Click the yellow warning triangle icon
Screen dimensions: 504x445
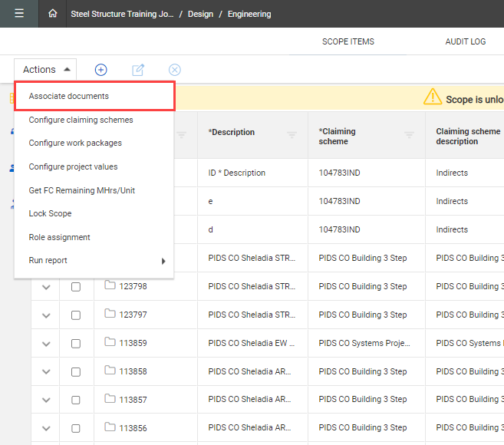[x=433, y=98]
